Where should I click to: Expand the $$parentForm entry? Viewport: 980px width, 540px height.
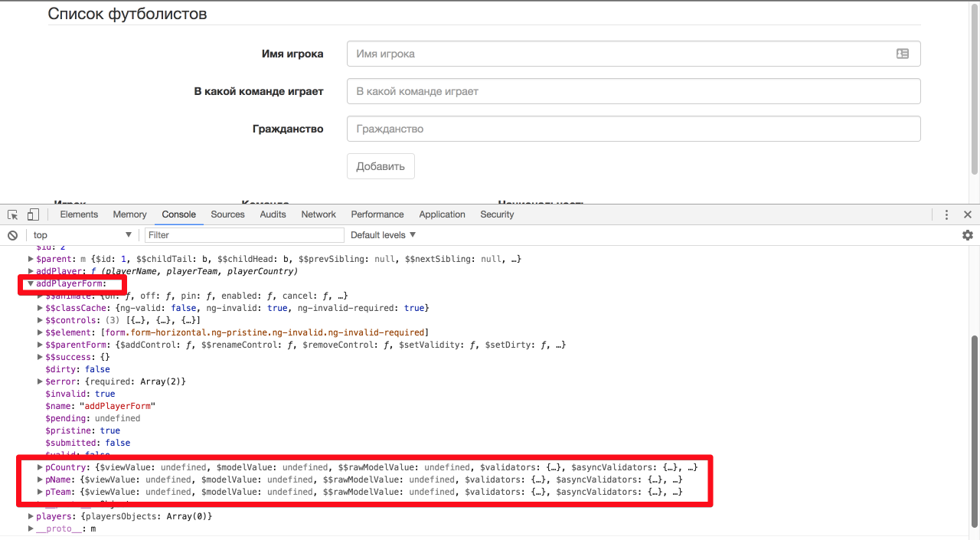[x=40, y=345]
